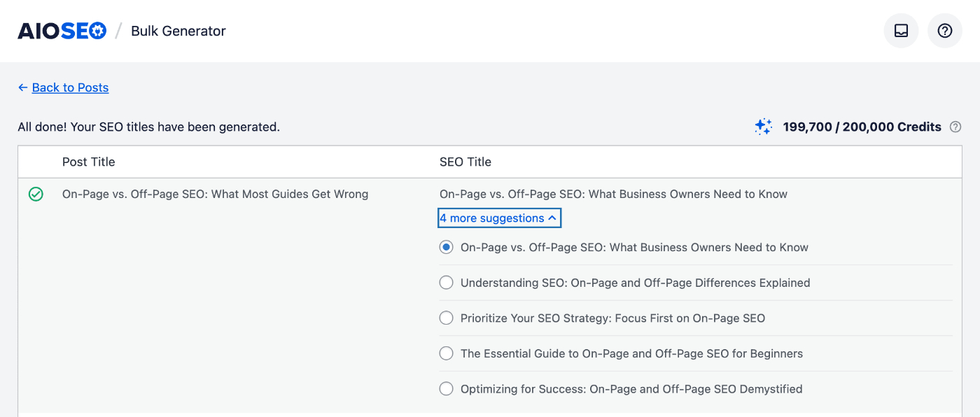Click the green checkmark status icon

tap(36, 195)
